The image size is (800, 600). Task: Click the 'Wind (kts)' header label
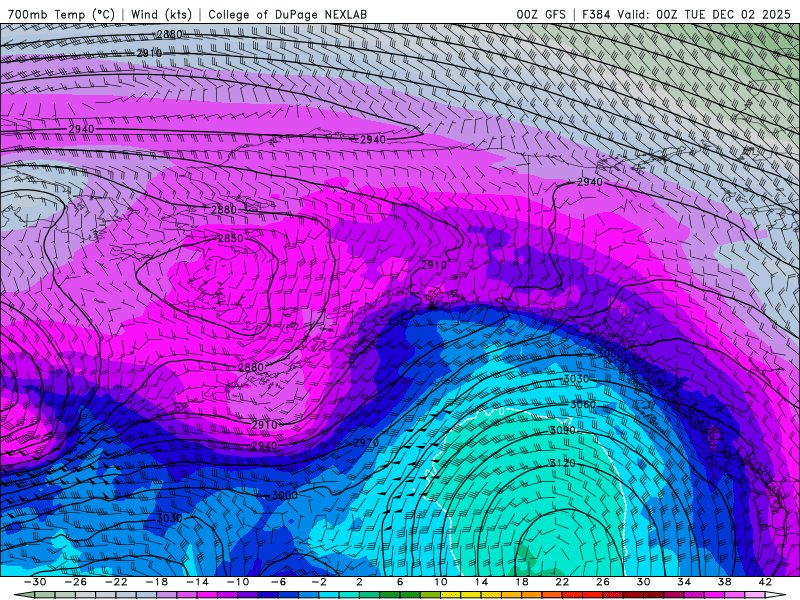(x=161, y=14)
